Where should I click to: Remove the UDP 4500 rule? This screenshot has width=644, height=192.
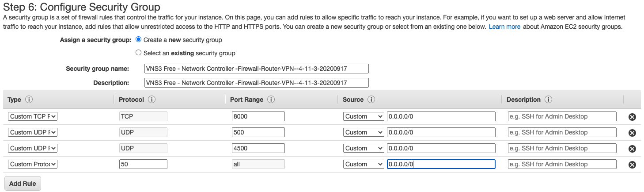tap(632, 149)
